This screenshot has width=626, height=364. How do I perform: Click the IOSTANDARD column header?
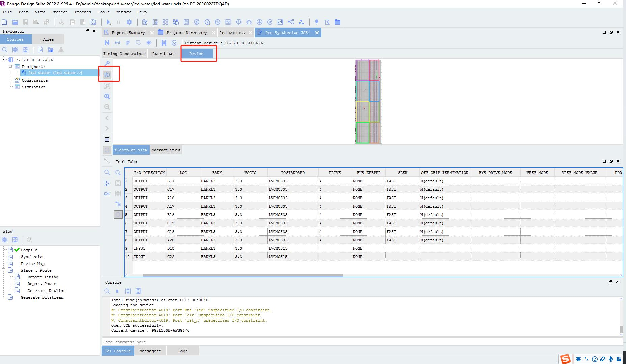[293, 173]
